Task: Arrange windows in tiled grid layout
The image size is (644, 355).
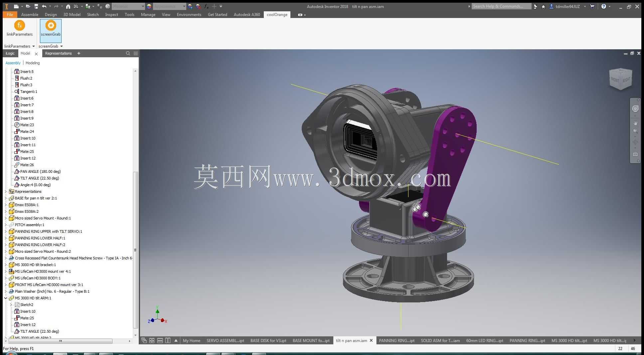Action: point(152,340)
